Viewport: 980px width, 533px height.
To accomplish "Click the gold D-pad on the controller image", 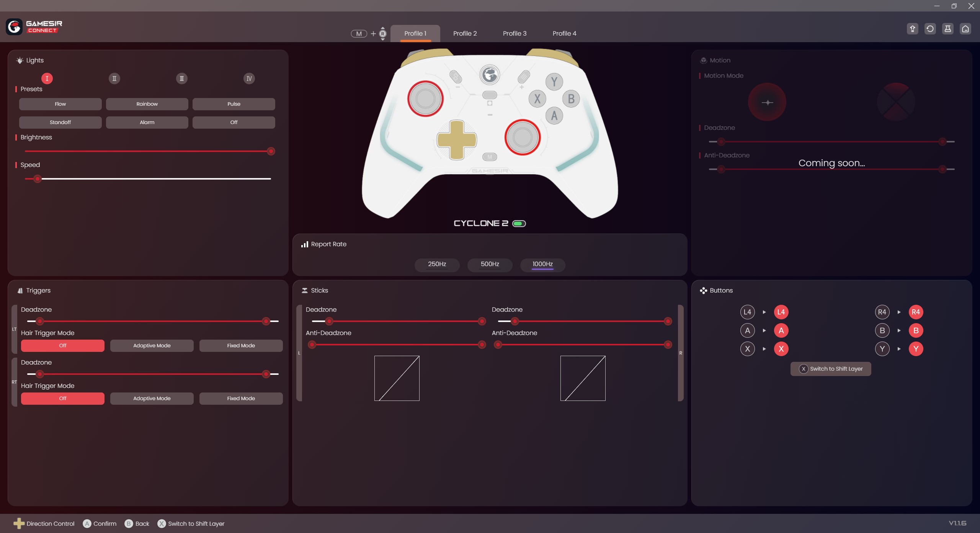I will point(457,139).
